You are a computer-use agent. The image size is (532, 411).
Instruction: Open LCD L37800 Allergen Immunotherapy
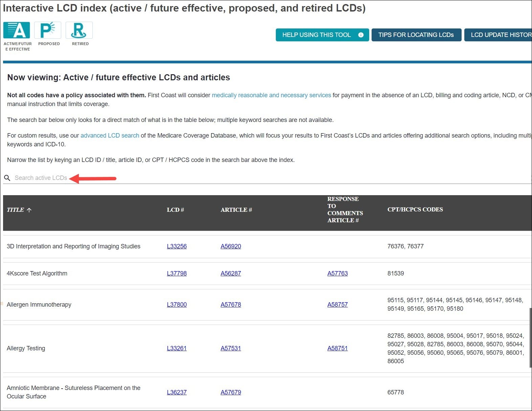[177, 305]
